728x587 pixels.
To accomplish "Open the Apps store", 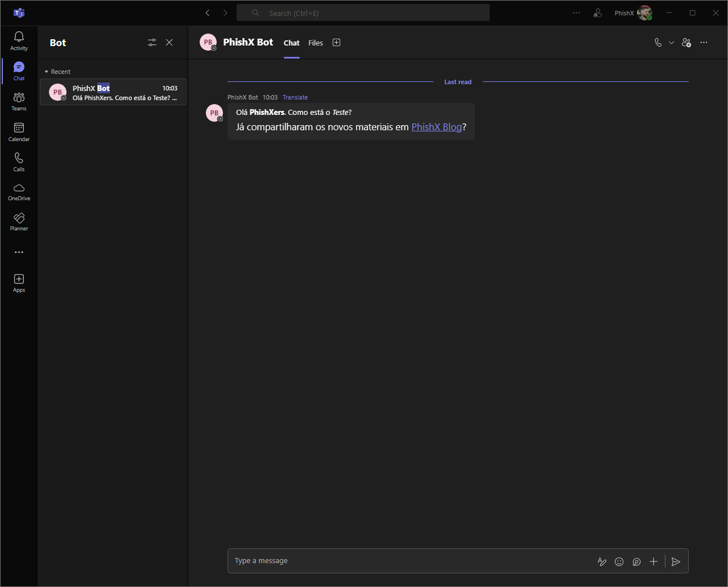I will pos(19,283).
